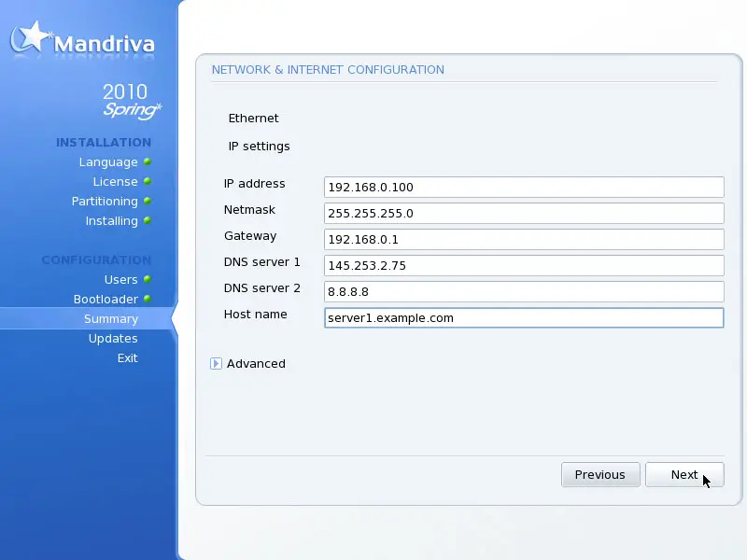747x560 pixels.
Task: Expand the Advanced options section
Action: coord(216,364)
